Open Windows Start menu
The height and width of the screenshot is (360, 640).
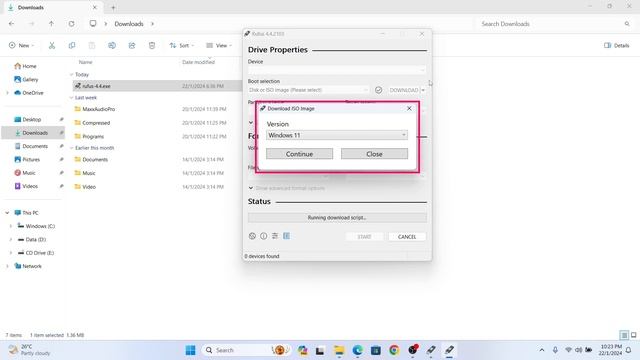click(190, 350)
